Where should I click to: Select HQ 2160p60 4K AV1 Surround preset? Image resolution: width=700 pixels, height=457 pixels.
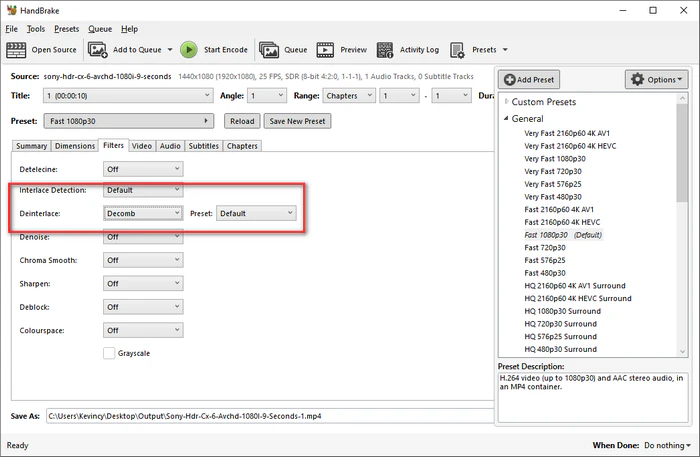575,286
